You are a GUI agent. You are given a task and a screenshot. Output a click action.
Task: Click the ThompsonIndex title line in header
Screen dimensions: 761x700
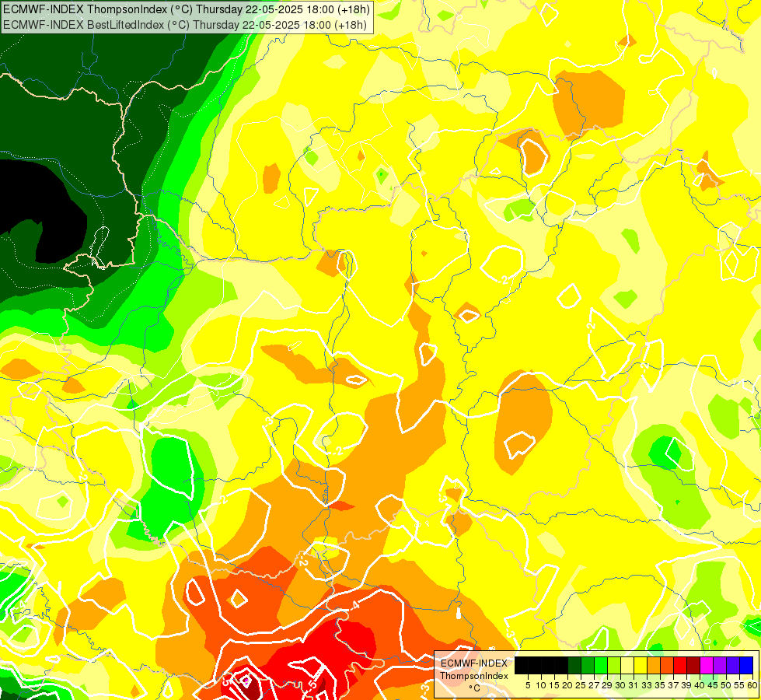click(187, 9)
